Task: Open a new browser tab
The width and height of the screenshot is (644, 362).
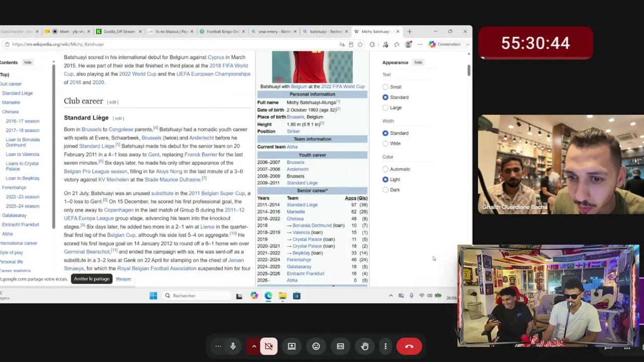Action: (x=410, y=32)
